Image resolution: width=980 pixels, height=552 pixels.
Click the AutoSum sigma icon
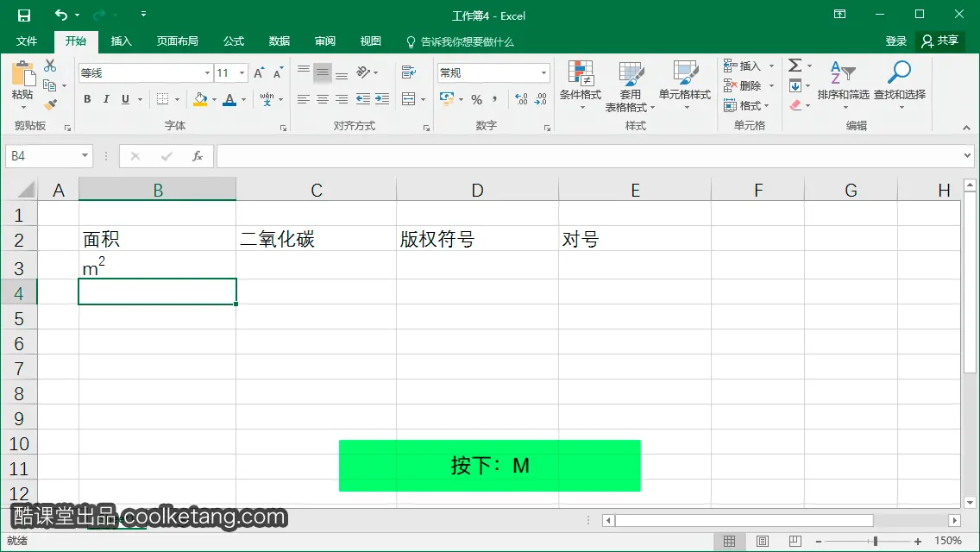(x=795, y=65)
